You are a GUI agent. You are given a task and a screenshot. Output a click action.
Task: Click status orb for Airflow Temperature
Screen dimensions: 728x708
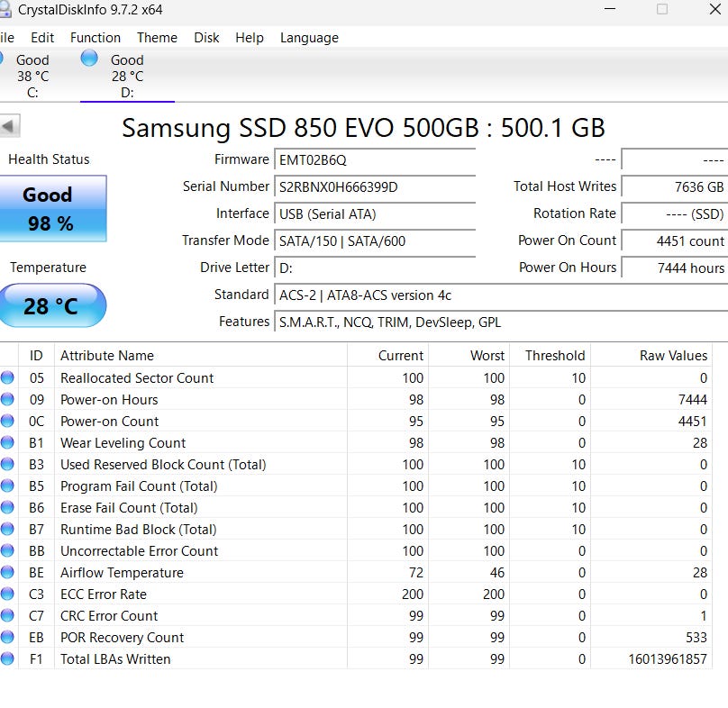7,572
